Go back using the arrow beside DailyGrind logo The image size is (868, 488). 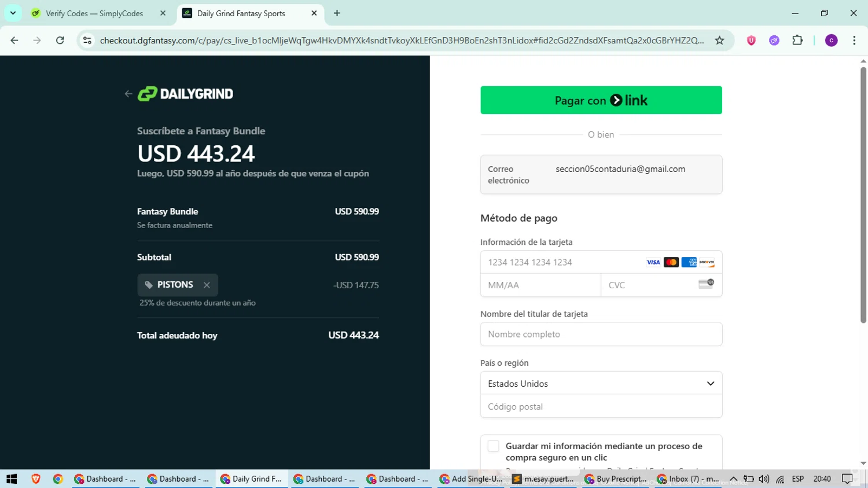click(128, 94)
